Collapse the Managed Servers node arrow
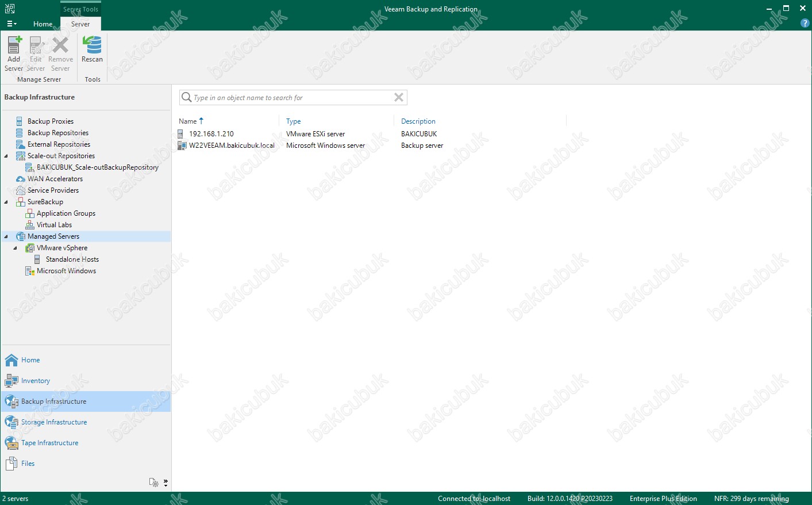 pyautogui.click(x=6, y=236)
